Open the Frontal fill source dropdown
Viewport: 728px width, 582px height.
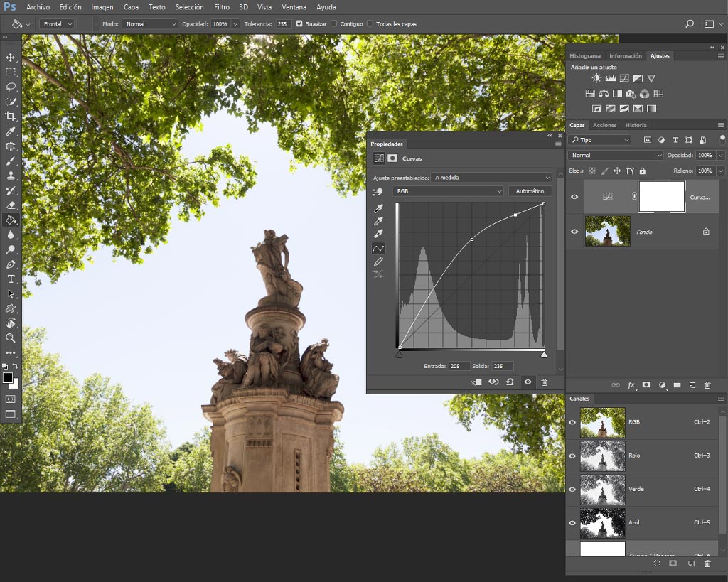(57, 23)
